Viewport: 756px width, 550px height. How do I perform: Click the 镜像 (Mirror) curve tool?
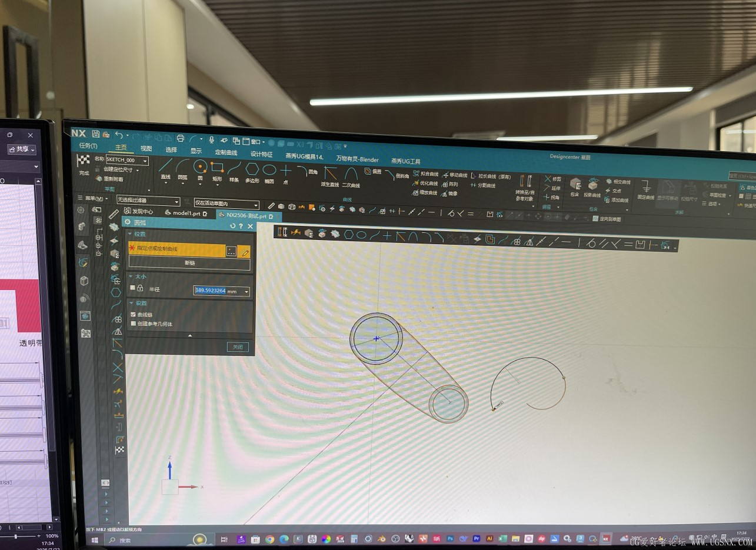[x=448, y=193]
